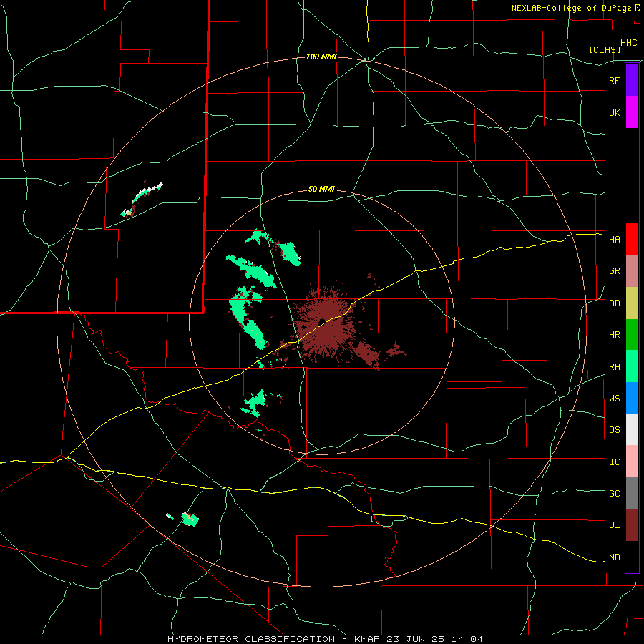Click the IC legend label
This screenshot has height=644, width=644.
pyautogui.click(x=614, y=462)
